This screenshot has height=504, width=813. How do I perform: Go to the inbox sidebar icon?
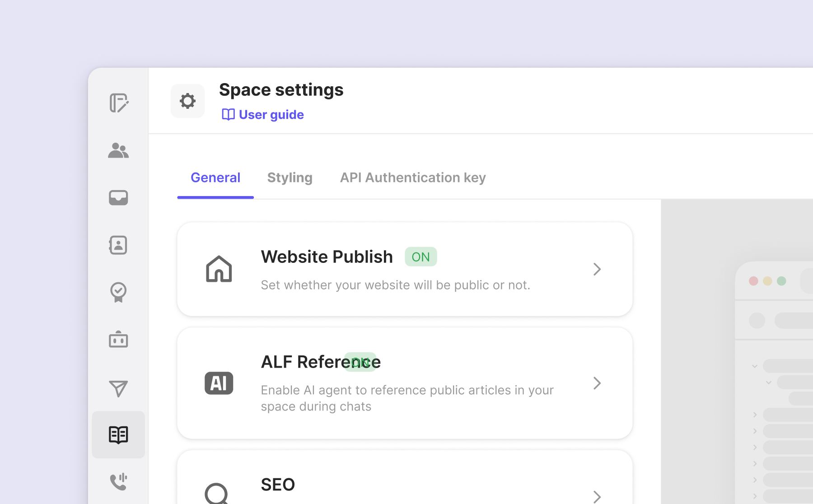pos(118,198)
